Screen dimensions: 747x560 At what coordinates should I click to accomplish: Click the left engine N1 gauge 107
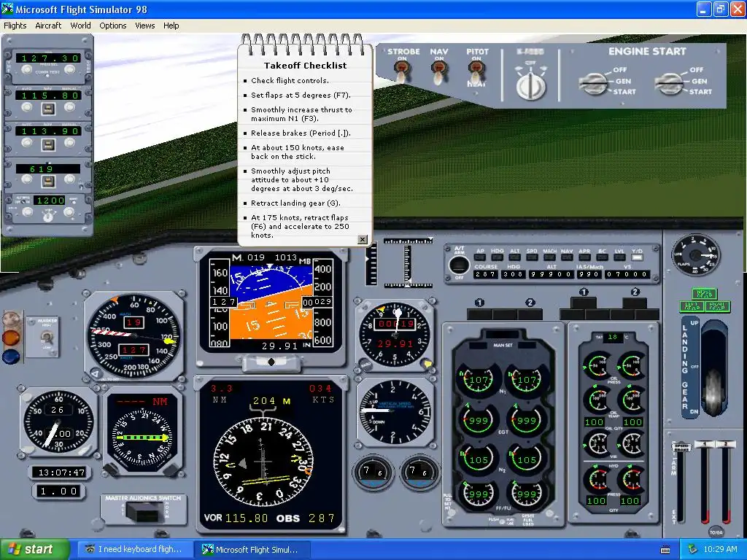point(478,380)
